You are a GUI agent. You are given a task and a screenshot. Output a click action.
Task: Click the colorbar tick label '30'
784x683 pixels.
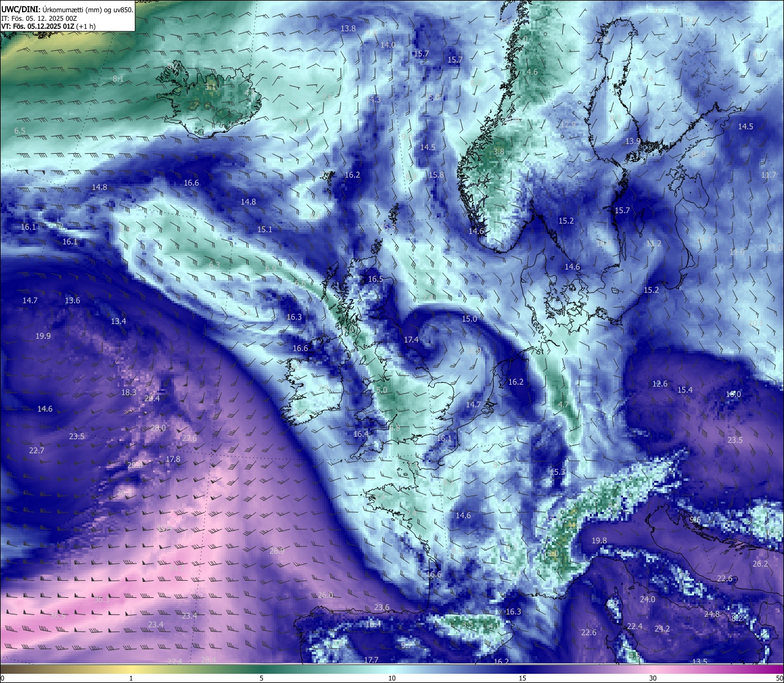pos(653,678)
